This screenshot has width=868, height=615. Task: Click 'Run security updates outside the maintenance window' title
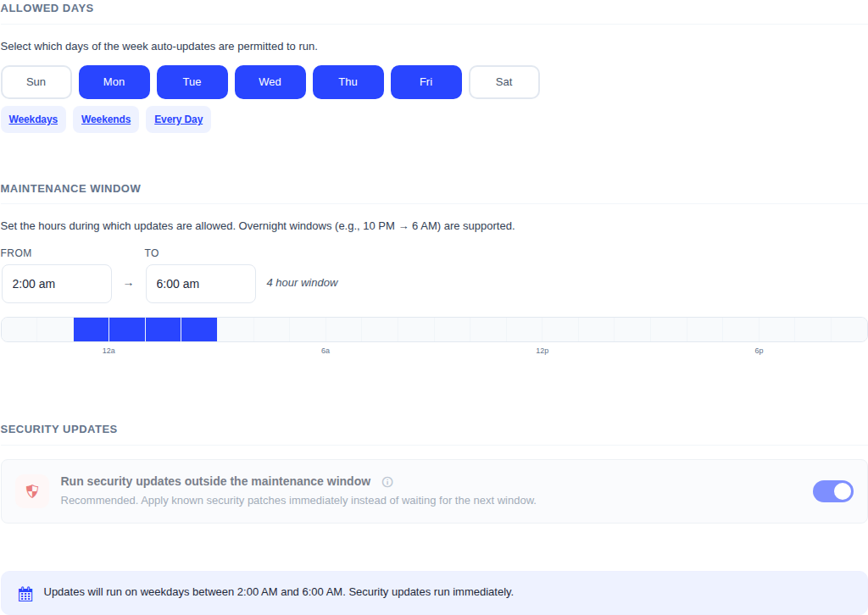coord(215,481)
